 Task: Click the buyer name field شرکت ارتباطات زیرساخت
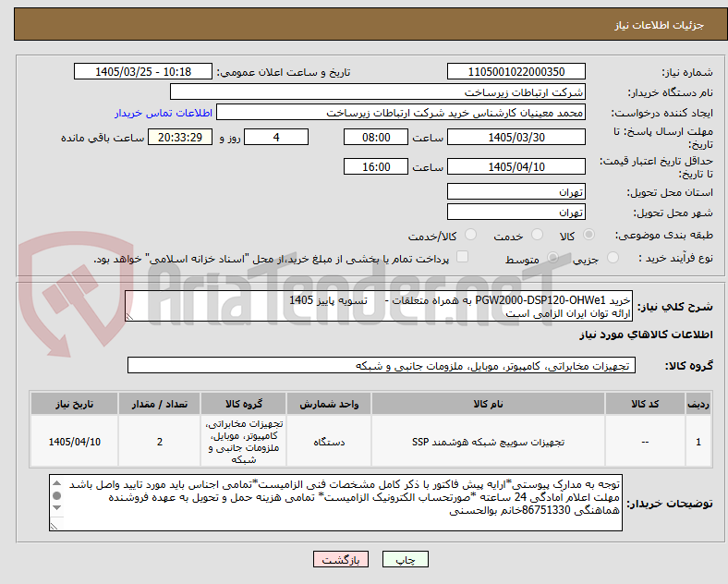coord(378,91)
